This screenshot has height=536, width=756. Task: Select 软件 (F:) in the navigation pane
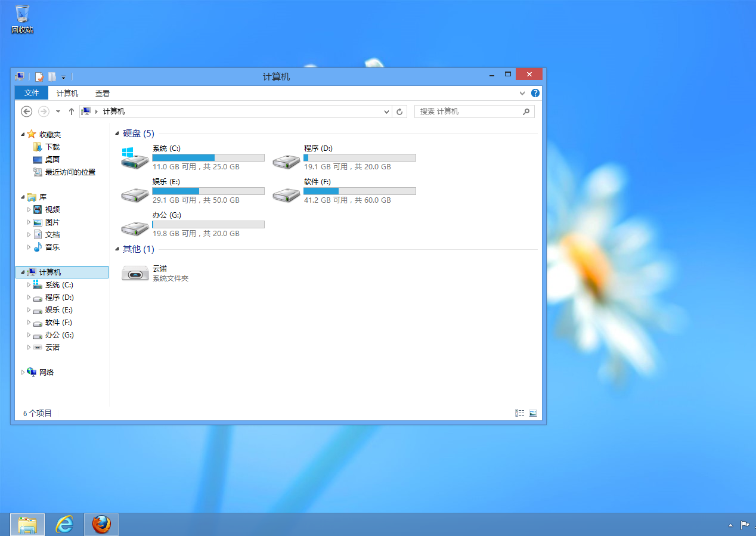coord(59,323)
